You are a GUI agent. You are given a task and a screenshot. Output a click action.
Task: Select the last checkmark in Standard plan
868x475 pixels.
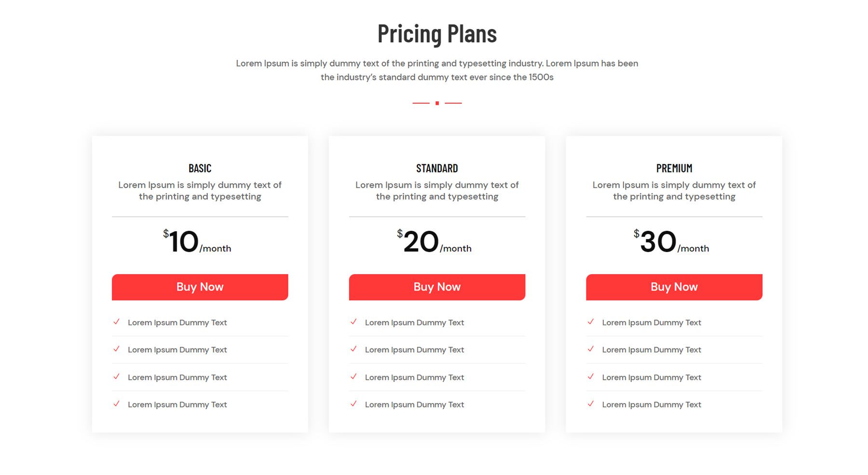coord(354,405)
